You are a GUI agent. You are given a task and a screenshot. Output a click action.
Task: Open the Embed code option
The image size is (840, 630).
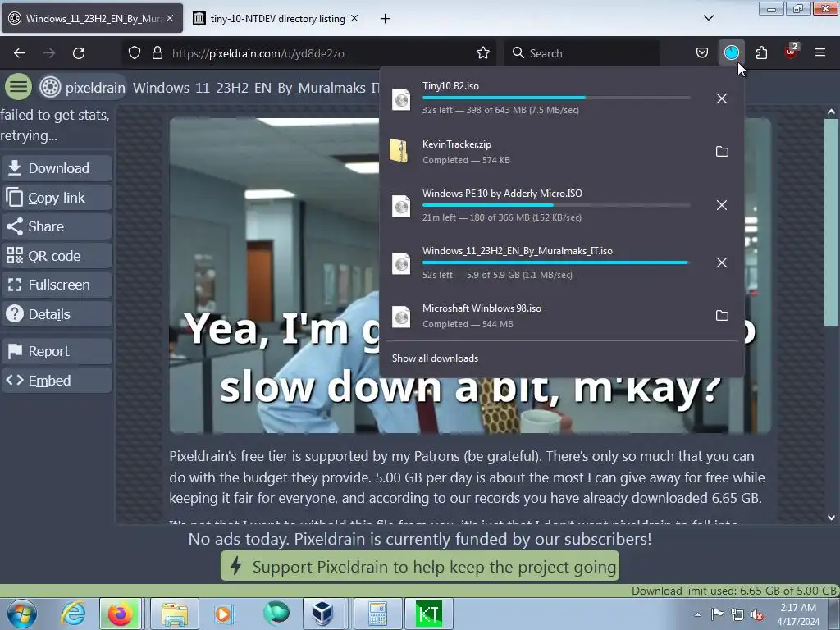point(57,381)
